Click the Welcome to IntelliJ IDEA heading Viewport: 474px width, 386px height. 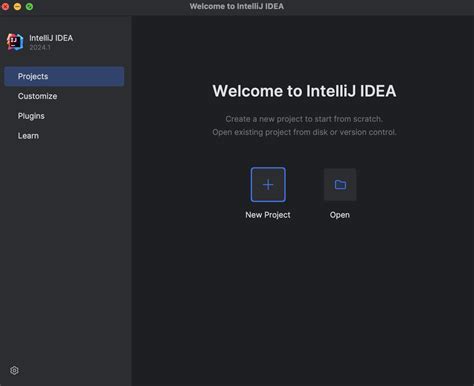[304, 91]
